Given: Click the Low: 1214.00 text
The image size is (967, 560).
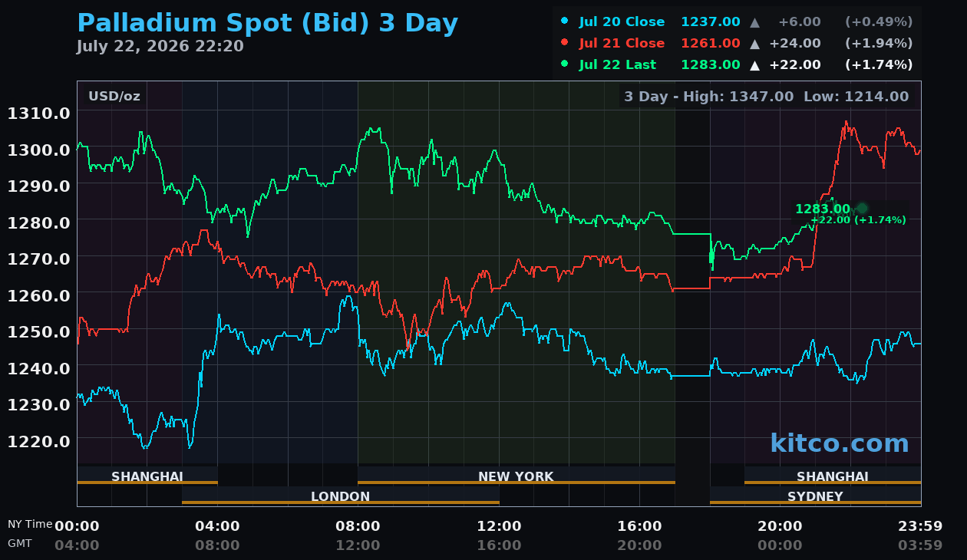Looking at the screenshot, I should [856, 97].
